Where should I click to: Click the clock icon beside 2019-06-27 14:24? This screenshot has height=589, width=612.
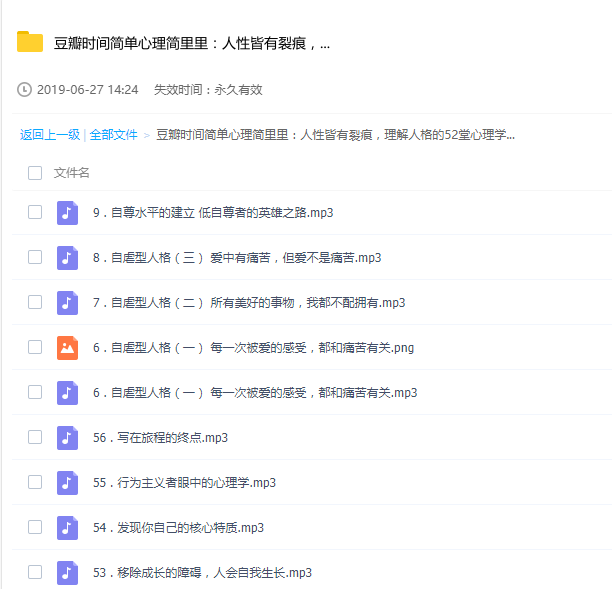click(24, 89)
